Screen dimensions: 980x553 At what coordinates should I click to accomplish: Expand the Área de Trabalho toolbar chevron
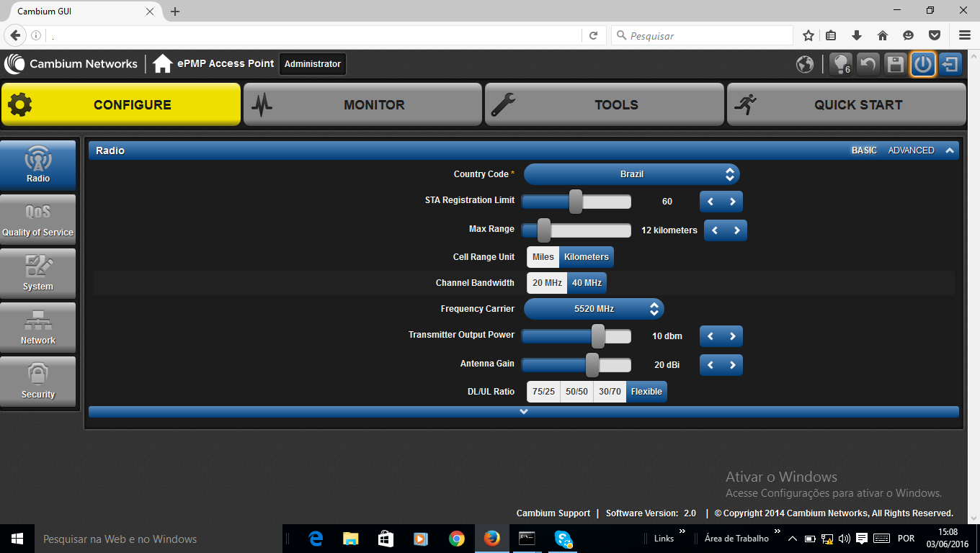(777, 533)
